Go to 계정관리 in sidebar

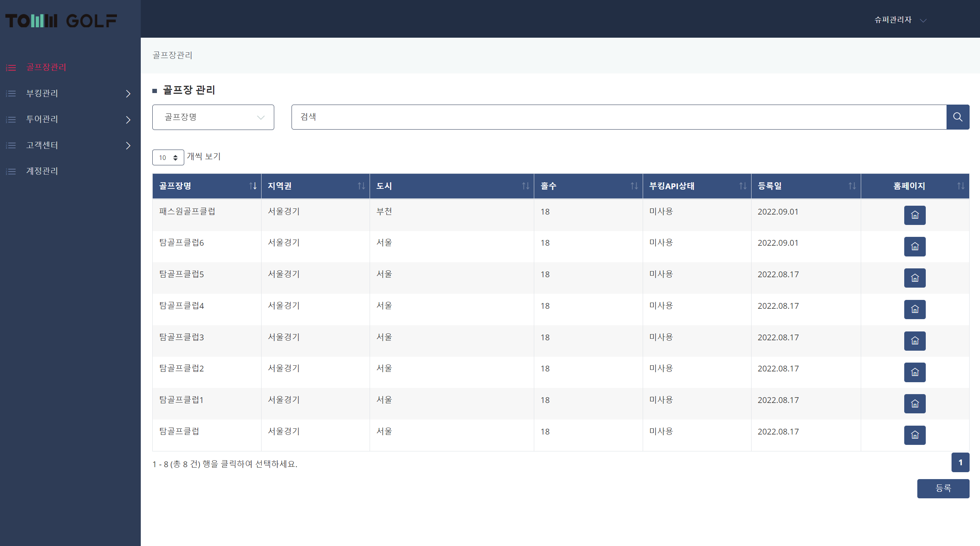42,171
